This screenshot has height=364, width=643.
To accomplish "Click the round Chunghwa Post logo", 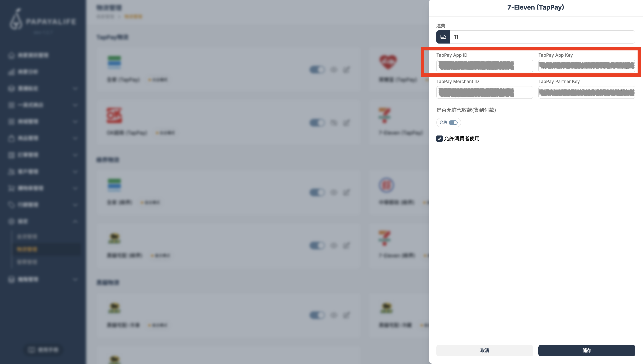I will pos(386,185).
